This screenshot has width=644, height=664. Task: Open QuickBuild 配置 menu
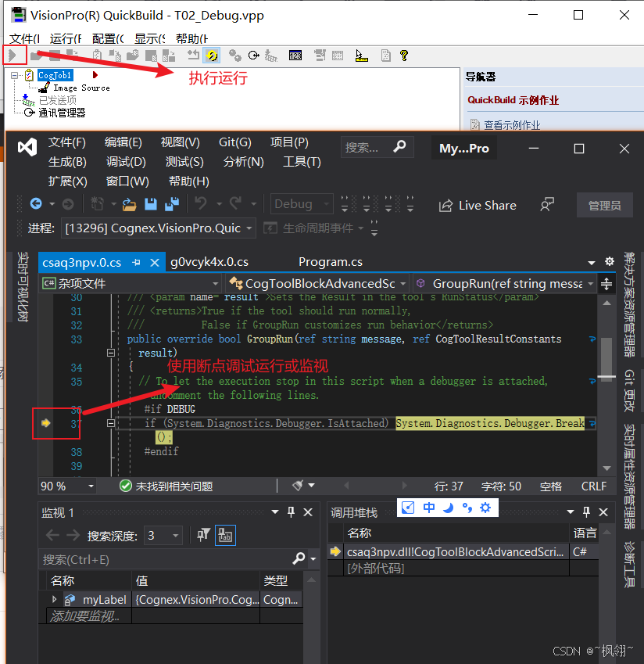pos(108,38)
